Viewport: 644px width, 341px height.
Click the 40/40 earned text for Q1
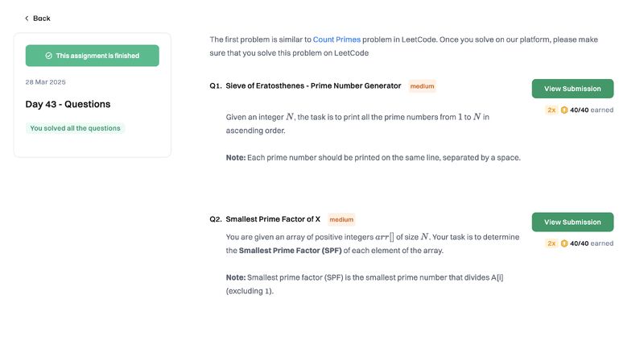[x=592, y=110]
